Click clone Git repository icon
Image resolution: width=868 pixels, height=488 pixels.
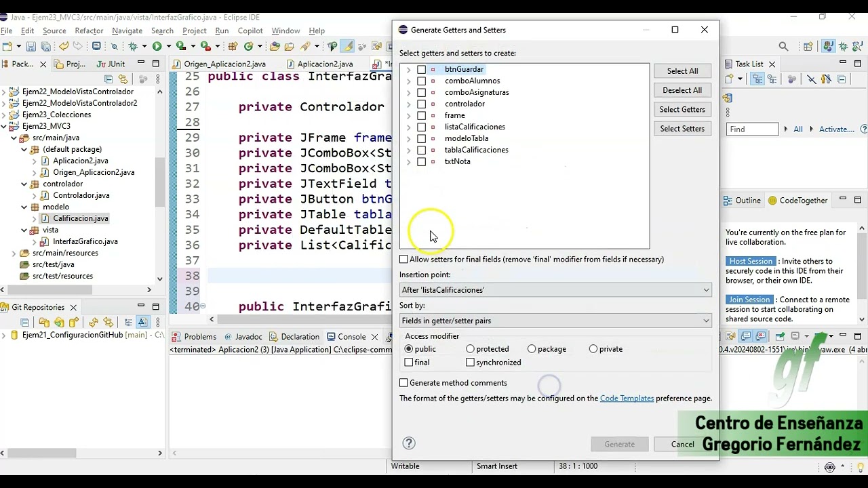tap(59, 322)
